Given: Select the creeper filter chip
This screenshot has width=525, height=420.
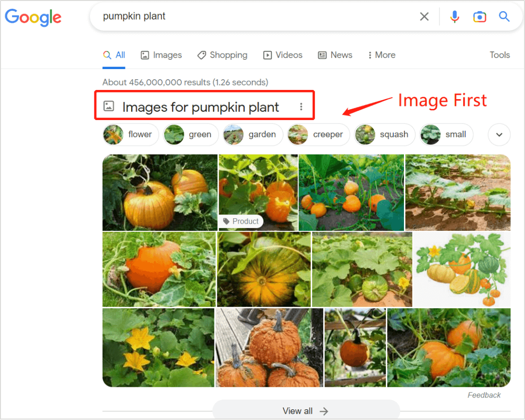Looking at the screenshot, I should [x=318, y=135].
